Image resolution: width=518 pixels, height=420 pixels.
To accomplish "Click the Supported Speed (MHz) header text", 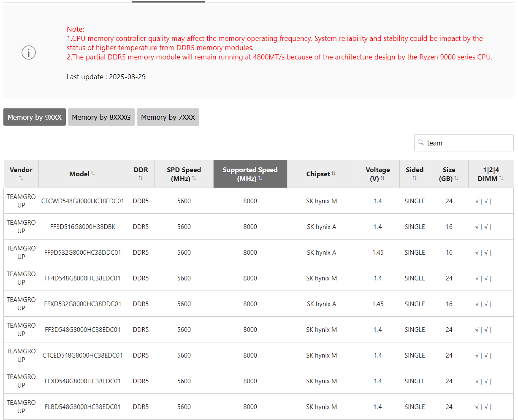I will pyautogui.click(x=250, y=174).
